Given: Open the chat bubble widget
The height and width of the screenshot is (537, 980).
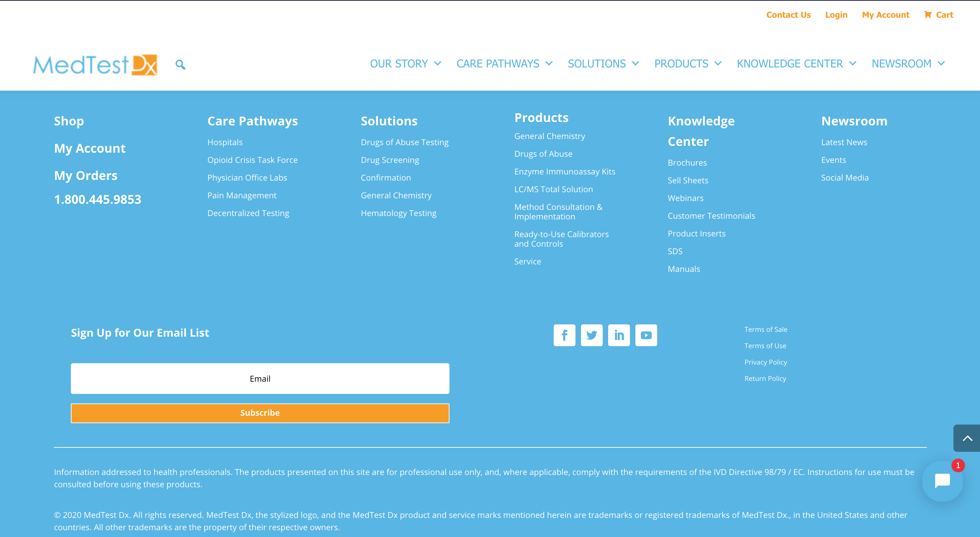Looking at the screenshot, I should 942,481.
